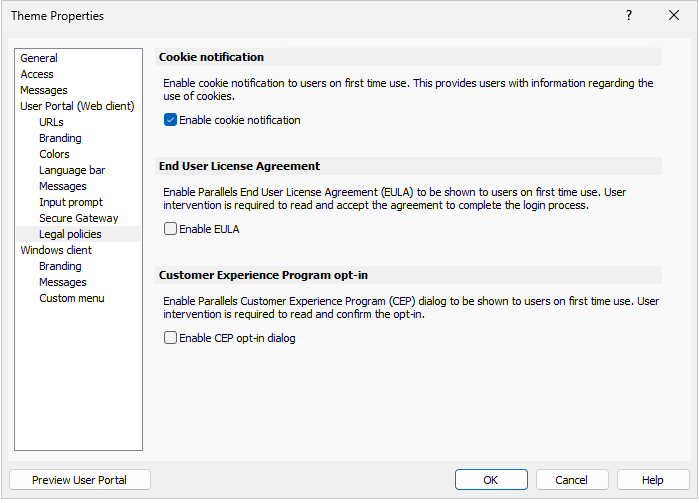Uncheck Enable cookie notification checkbox
The height and width of the screenshot is (503, 699).
coord(170,120)
